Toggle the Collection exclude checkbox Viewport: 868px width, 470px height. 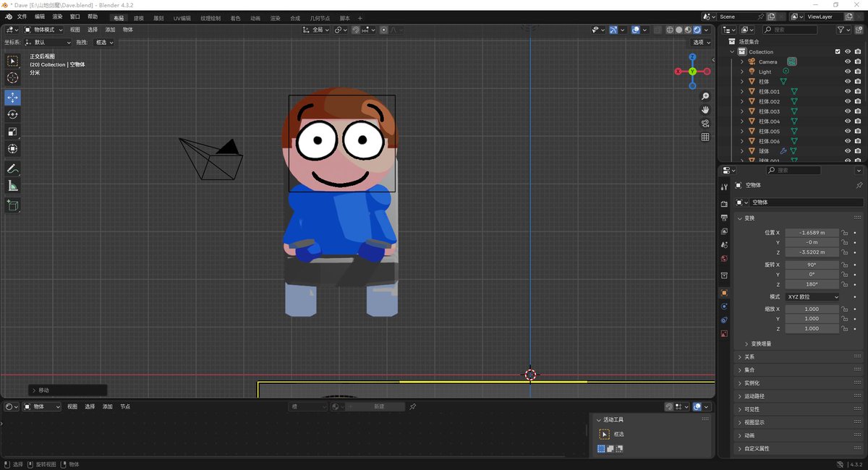(838, 52)
